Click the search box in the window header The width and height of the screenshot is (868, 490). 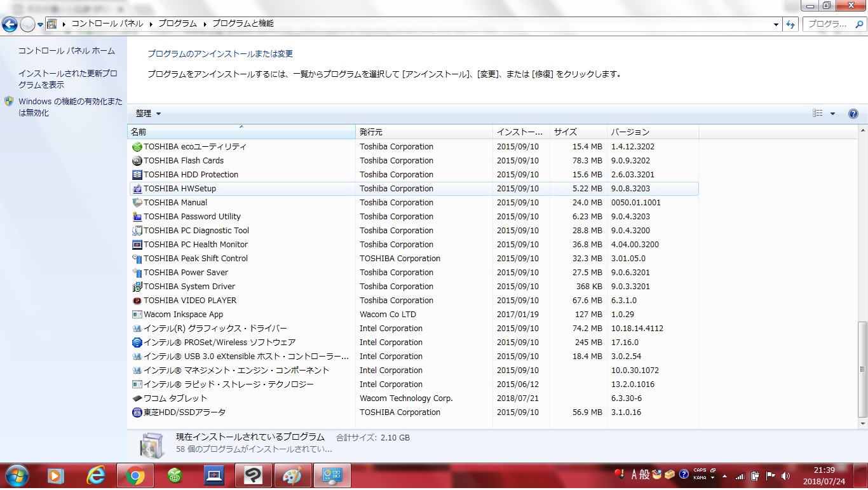pos(834,24)
